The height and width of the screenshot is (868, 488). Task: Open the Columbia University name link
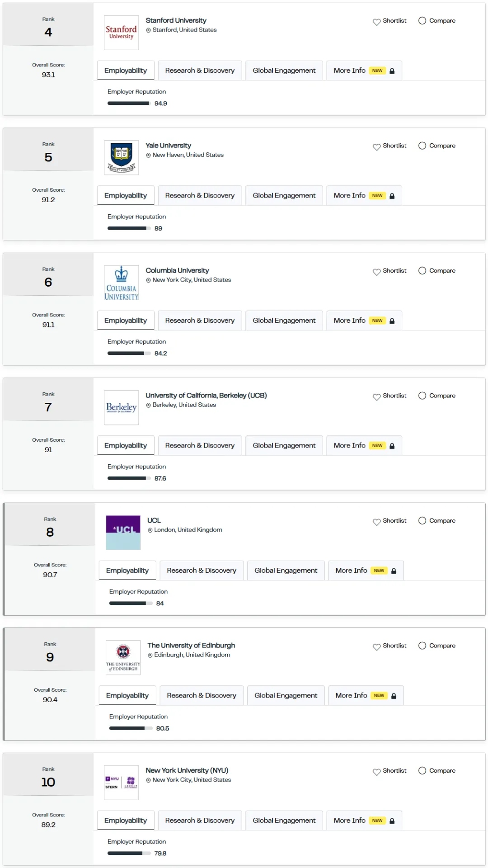pos(177,270)
